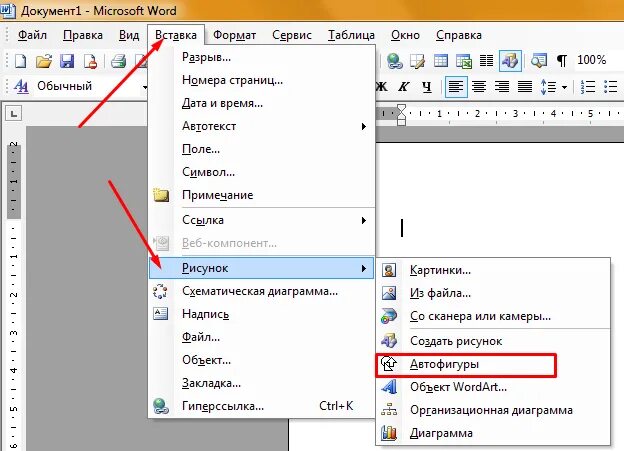The image size is (624, 451).
Task: Click the tab stop selector on ruler
Action: pos(14,114)
